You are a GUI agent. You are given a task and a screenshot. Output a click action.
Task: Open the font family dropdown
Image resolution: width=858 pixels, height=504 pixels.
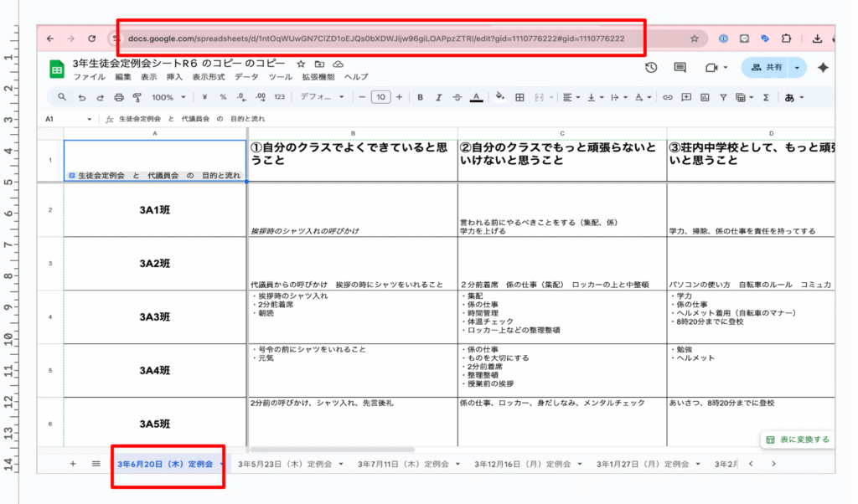point(323,97)
